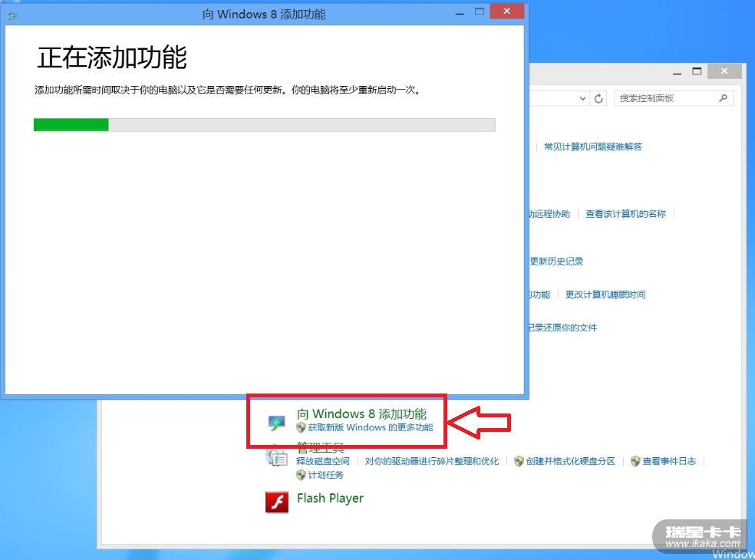
Task: Open 对你的驱动器进行碎片整理和优化 link
Action: [431, 461]
